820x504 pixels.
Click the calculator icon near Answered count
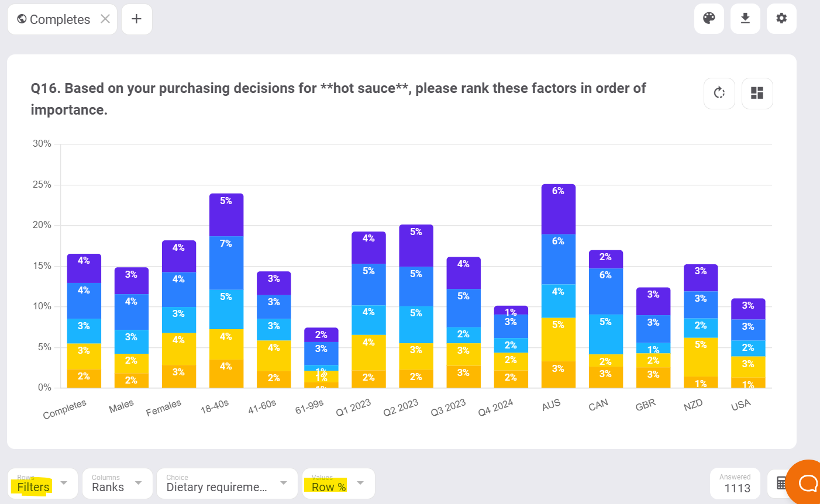782,484
